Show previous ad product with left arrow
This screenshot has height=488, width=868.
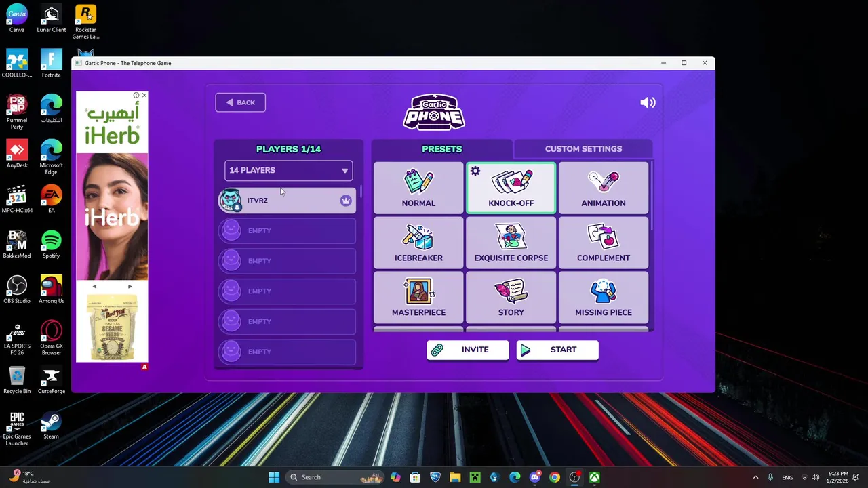tap(94, 286)
